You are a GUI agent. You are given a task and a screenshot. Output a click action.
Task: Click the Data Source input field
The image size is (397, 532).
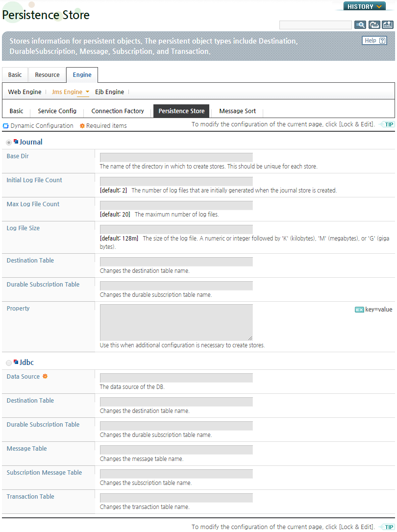click(x=176, y=378)
